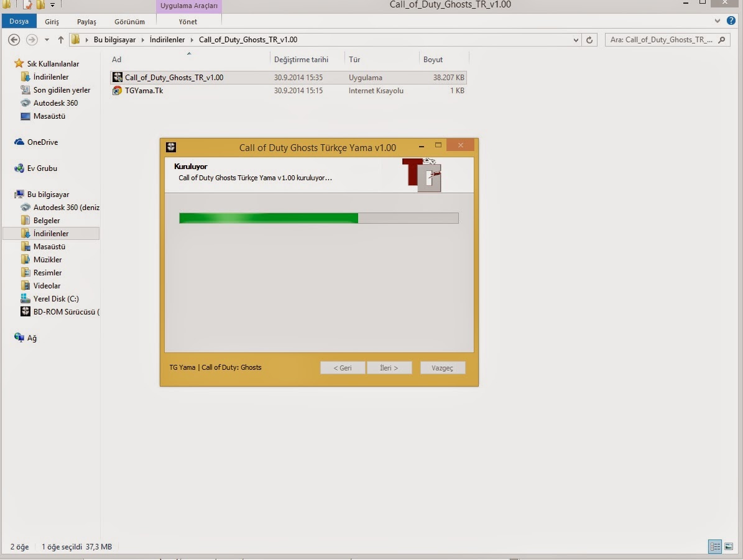Click the BD-ROM Sürücüsü skull icon
The width and height of the screenshot is (743, 560).
[x=25, y=311]
